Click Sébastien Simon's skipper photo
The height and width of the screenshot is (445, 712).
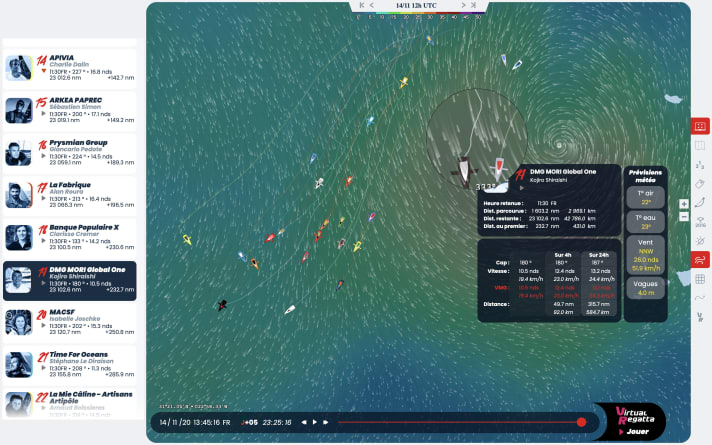pyautogui.click(x=19, y=110)
